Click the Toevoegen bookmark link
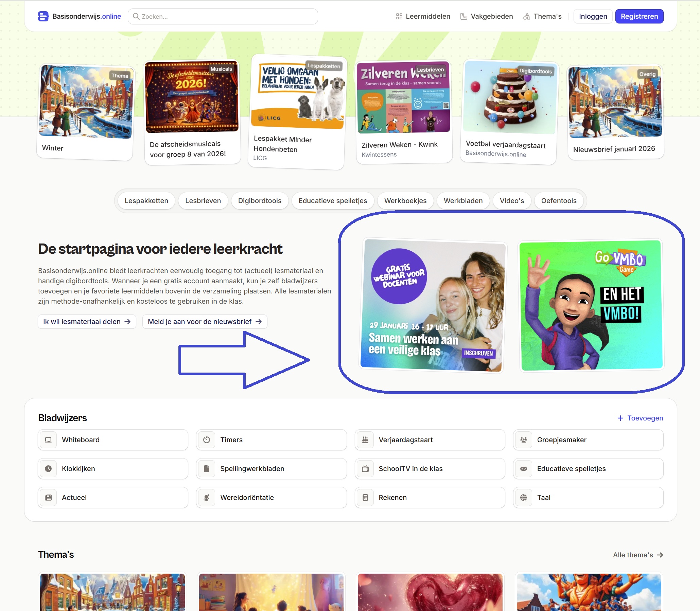This screenshot has width=700, height=611. (640, 418)
